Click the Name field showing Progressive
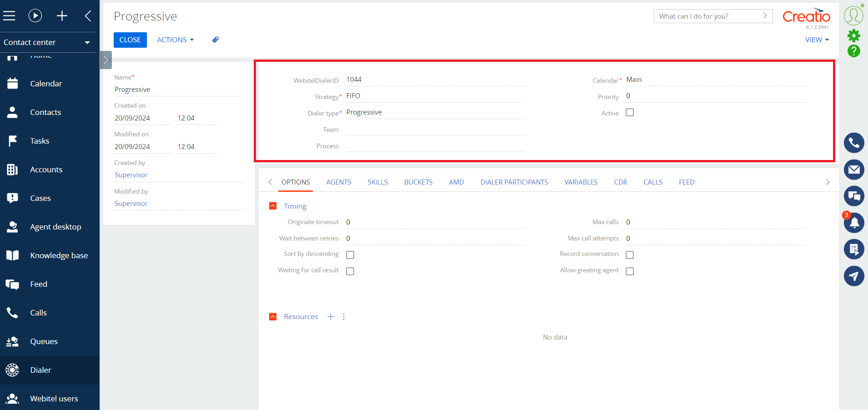Image resolution: width=868 pixels, height=410 pixels. coord(179,90)
